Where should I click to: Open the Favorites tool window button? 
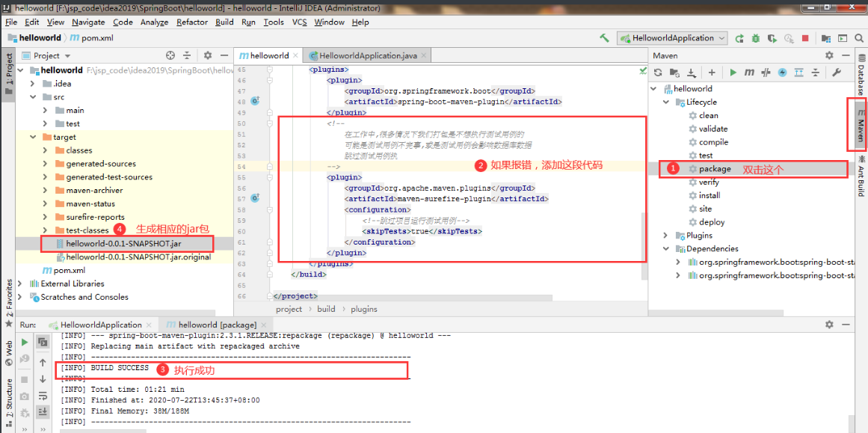8,302
